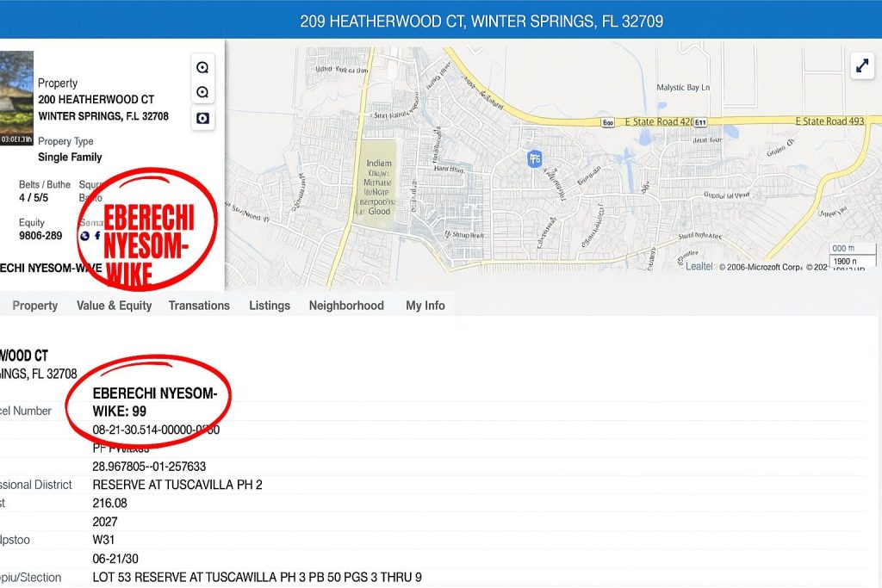
Task: Open the My Info tab
Action: pos(425,306)
